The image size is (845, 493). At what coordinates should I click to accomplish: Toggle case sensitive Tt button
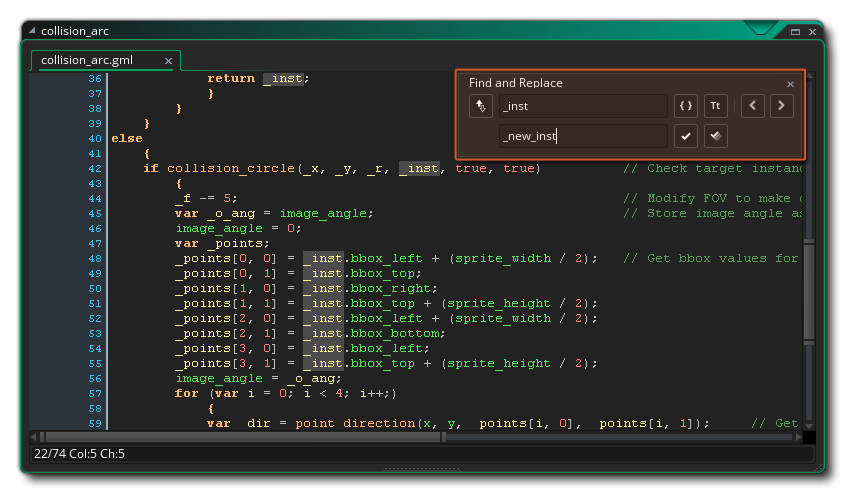715,106
